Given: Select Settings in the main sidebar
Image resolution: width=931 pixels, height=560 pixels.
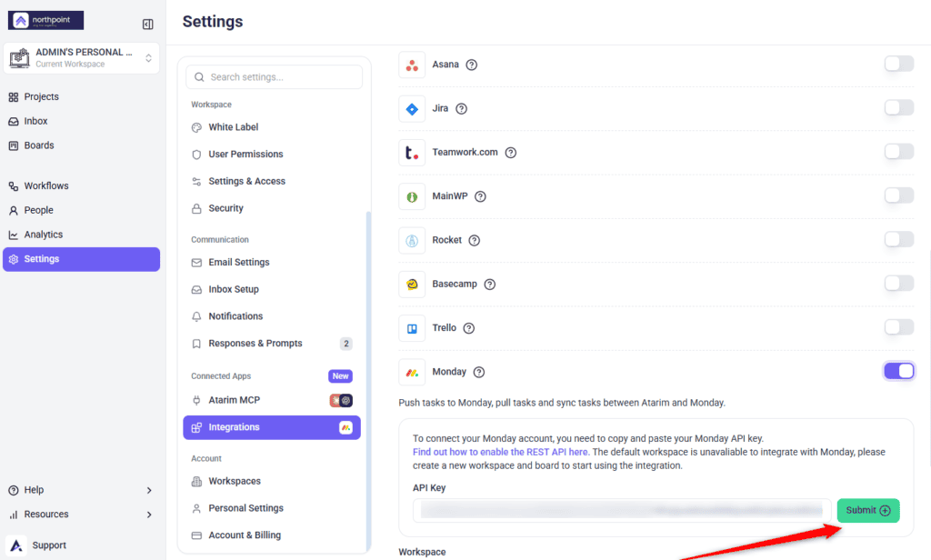Looking at the screenshot, I should 81,259.
